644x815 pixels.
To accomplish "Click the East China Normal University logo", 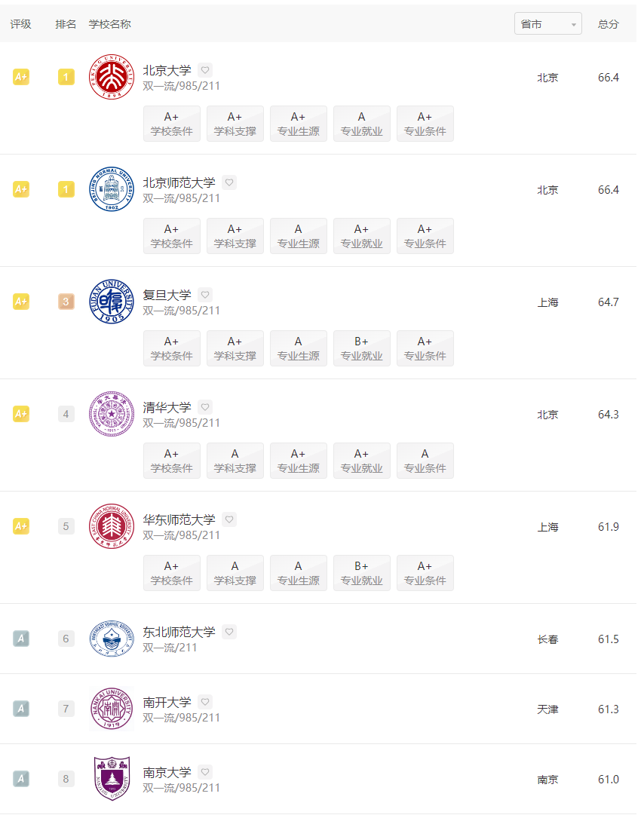I will coord(112,526).
